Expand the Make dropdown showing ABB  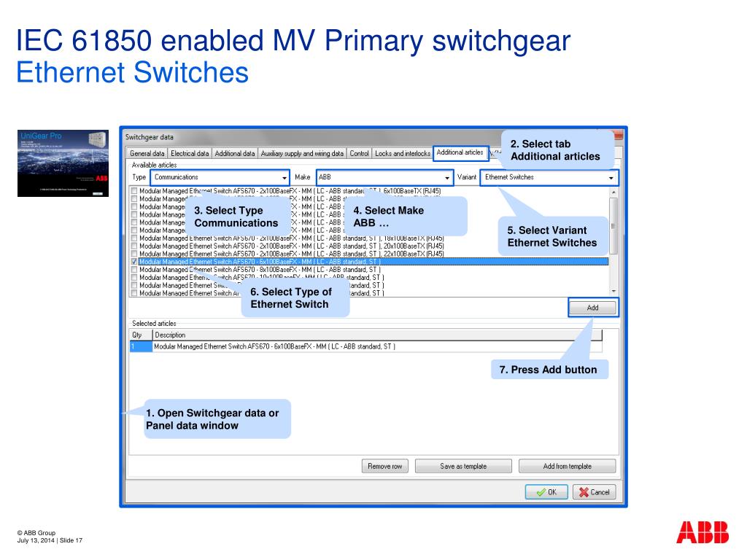coord(384,177)
